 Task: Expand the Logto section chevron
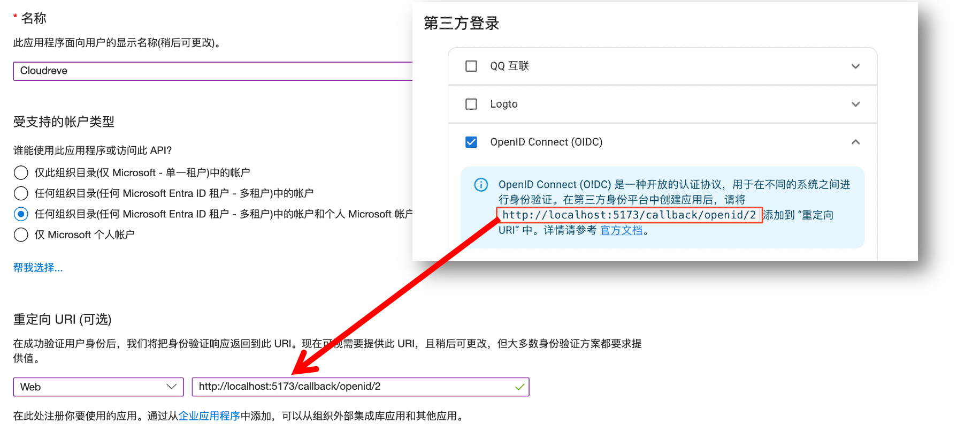click(855, 104)
